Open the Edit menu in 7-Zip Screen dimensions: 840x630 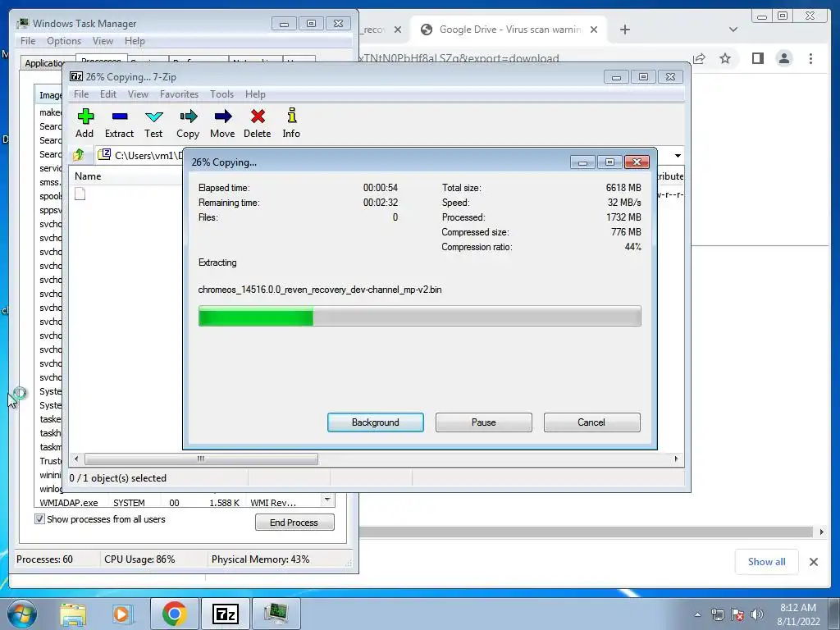(x=108, y=94)
